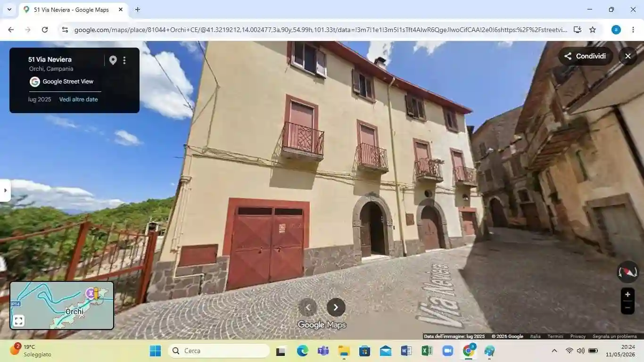Open a new browser tab
Viewport: 644px width, 362px height.
pos(138,9)
